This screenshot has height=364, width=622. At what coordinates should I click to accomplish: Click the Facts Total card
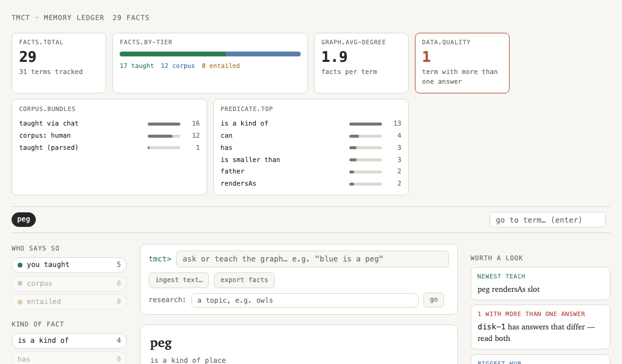point(59,63)
